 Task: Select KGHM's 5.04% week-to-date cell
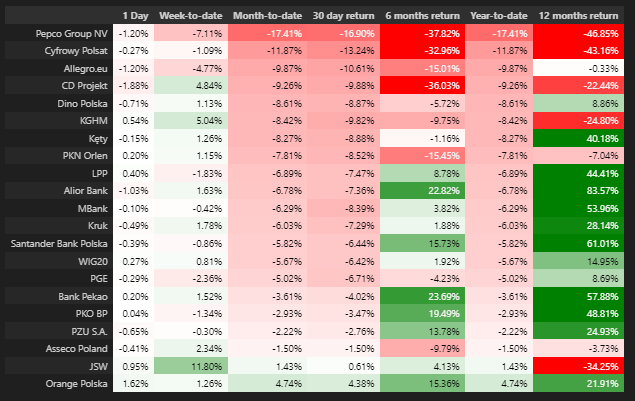coord(191,120)
